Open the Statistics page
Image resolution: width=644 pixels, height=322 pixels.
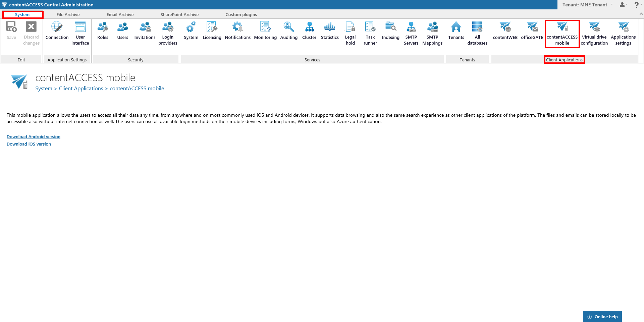[330, 31]
